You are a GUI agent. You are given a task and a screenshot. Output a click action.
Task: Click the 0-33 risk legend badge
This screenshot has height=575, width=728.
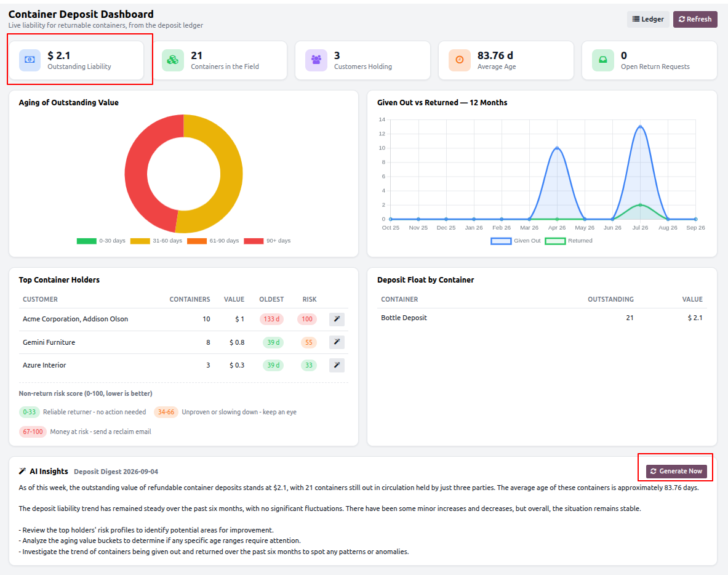coord(30,412)
